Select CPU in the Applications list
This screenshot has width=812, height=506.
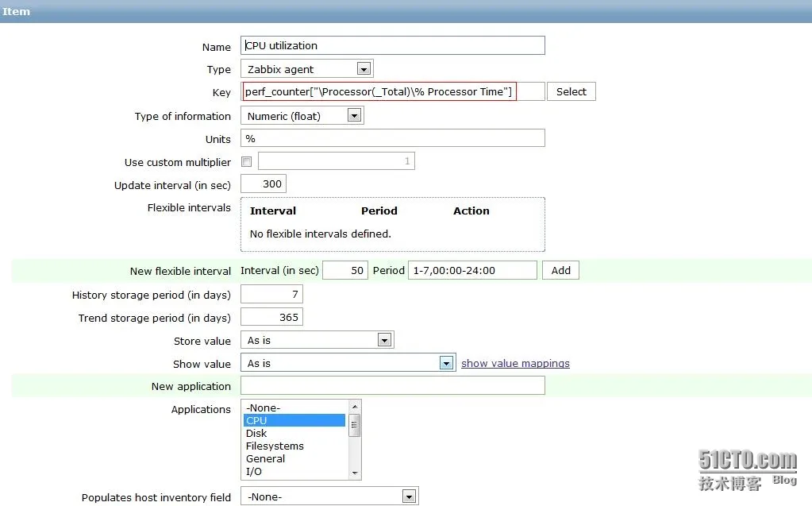click(294, 420)
